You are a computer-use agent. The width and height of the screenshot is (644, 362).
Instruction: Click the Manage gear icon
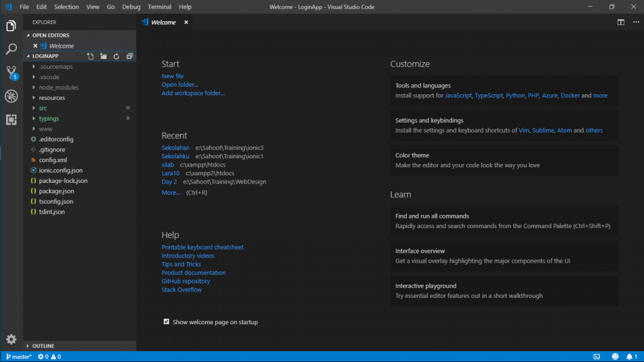11,339
